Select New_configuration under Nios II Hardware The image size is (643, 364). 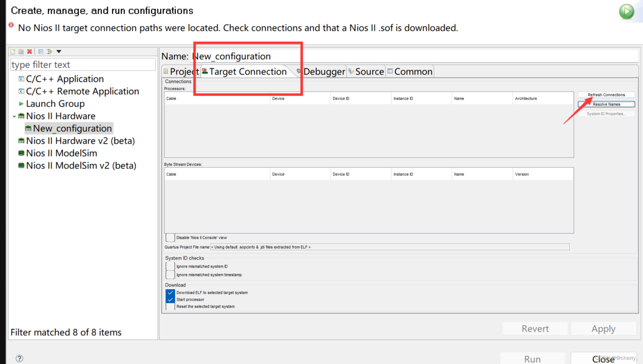tap(72, 129)
